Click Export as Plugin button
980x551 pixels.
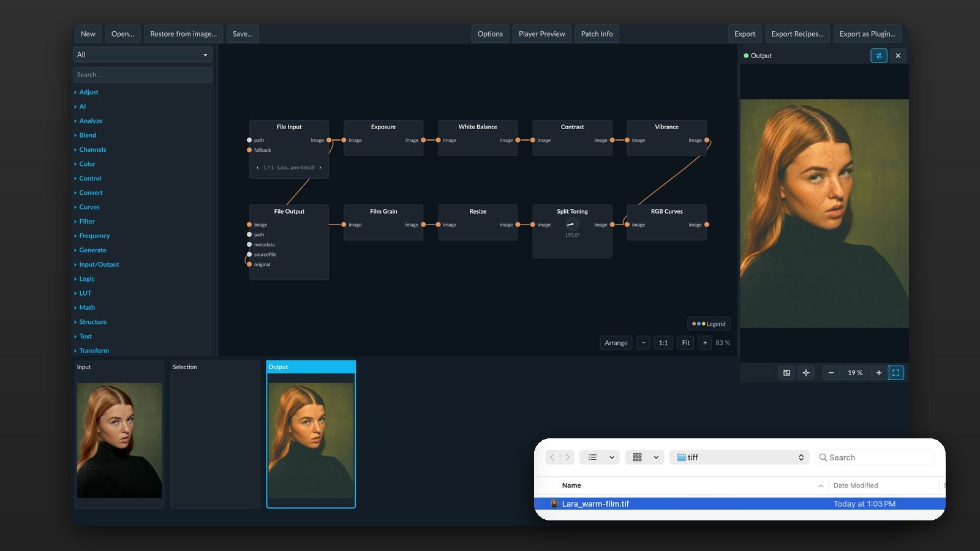coord(867,34)
